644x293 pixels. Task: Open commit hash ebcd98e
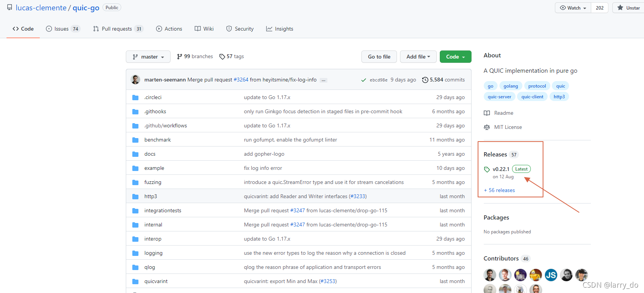click(x=379, y=80)
